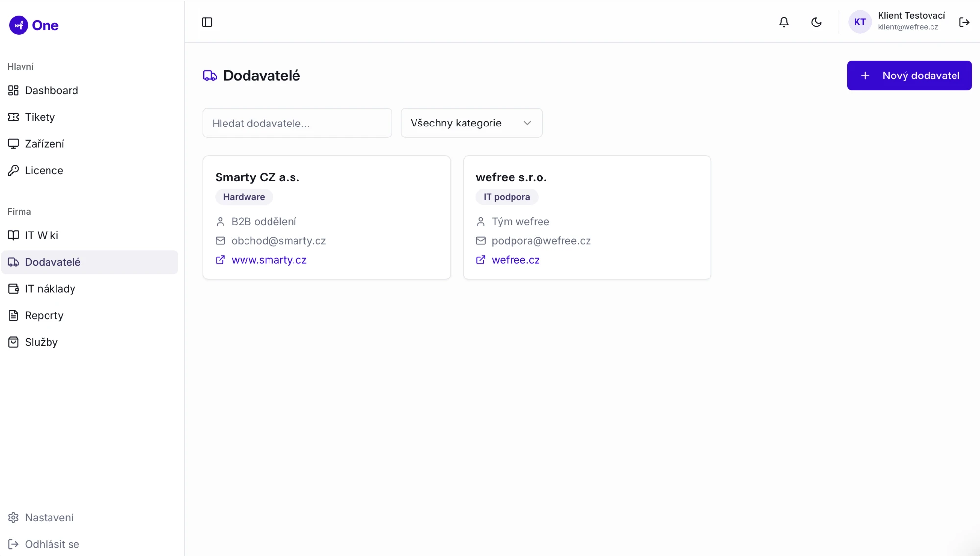Viewport: 980px width, 556px height.
Task: Click the B2B oddělení contact text
Action: [x=264, y=222]
